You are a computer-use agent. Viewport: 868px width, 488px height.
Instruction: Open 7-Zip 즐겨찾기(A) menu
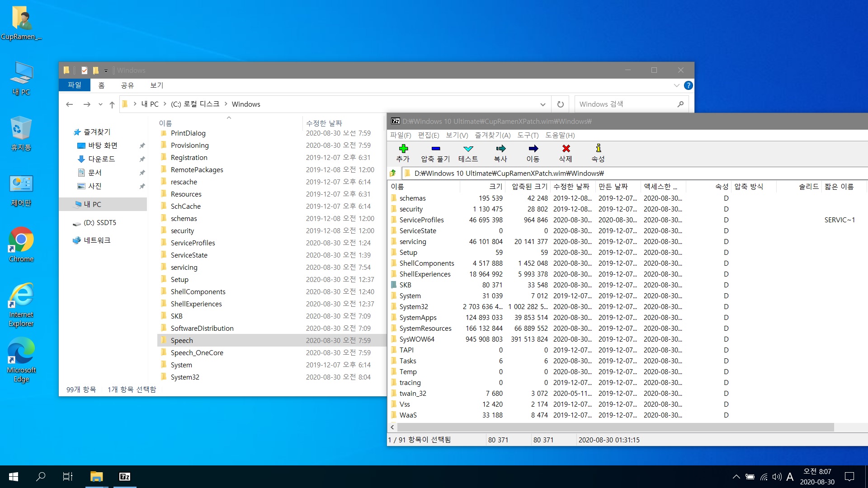(492, 135)
